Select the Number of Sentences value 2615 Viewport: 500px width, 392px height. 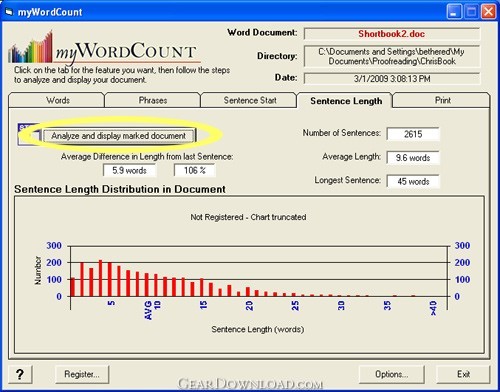413,134
